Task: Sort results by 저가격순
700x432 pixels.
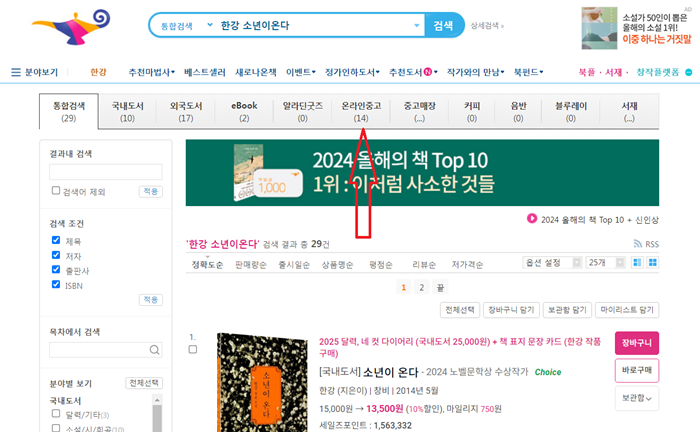Action: (467, 265)
